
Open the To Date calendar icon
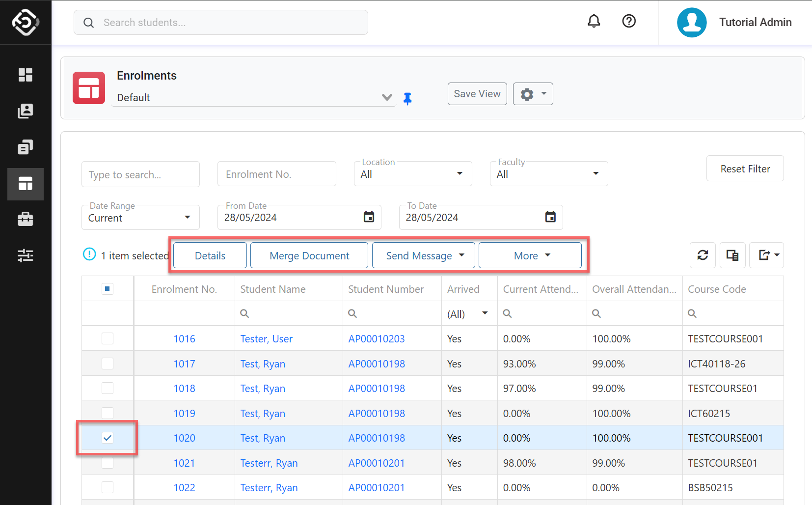tap(550, 217)
